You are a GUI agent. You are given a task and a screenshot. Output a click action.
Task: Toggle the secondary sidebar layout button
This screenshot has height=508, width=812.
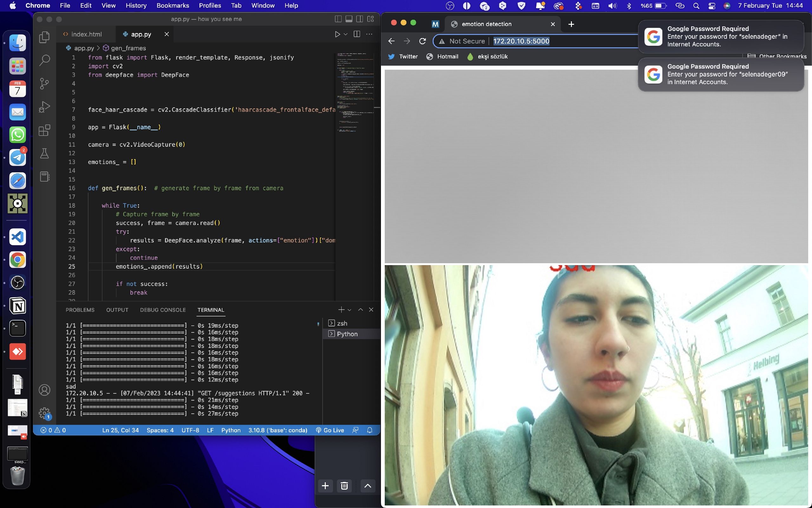coord(359,19)
